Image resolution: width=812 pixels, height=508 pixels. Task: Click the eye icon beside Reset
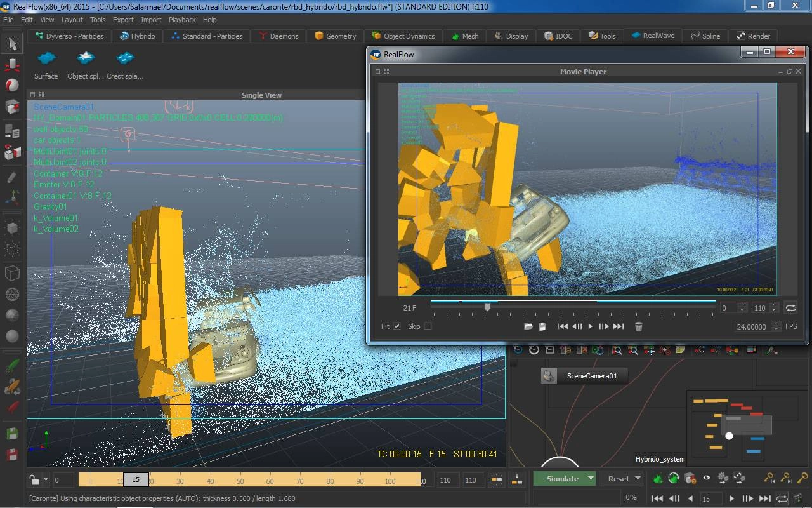tap(706, 478)
